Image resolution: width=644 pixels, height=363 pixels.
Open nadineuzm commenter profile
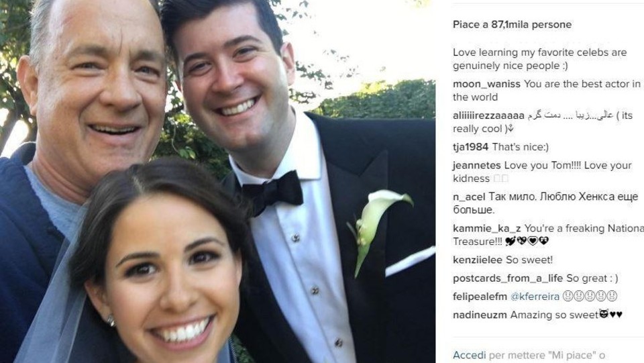[480, 315]
